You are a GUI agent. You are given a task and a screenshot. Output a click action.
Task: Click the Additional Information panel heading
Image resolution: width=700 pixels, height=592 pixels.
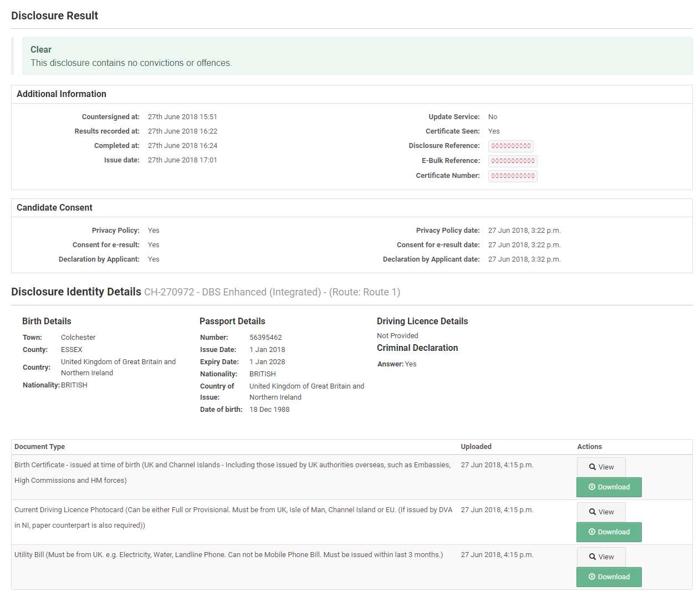(62, 94)
